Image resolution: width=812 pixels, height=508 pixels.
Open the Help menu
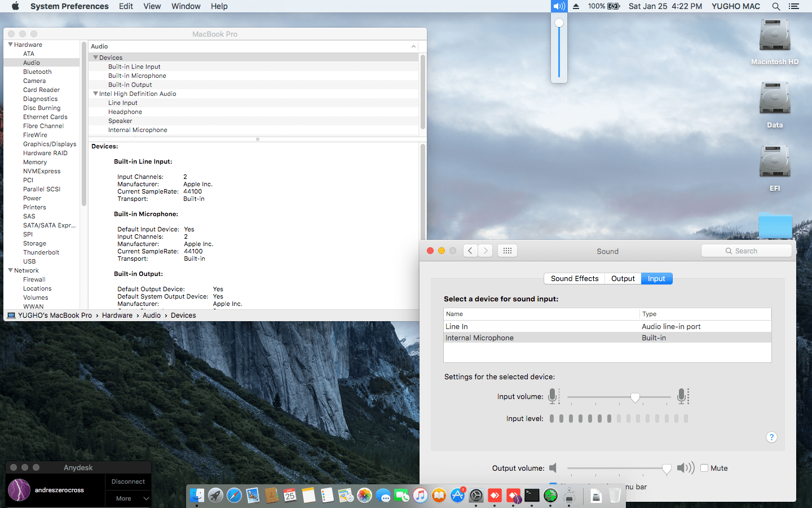tap(219, 6)
